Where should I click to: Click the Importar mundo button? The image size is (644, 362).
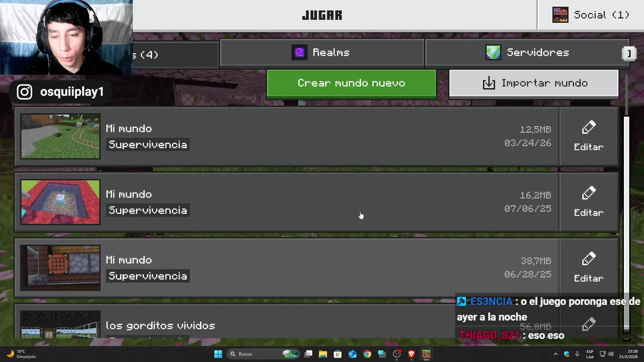[x=533, y=83]
